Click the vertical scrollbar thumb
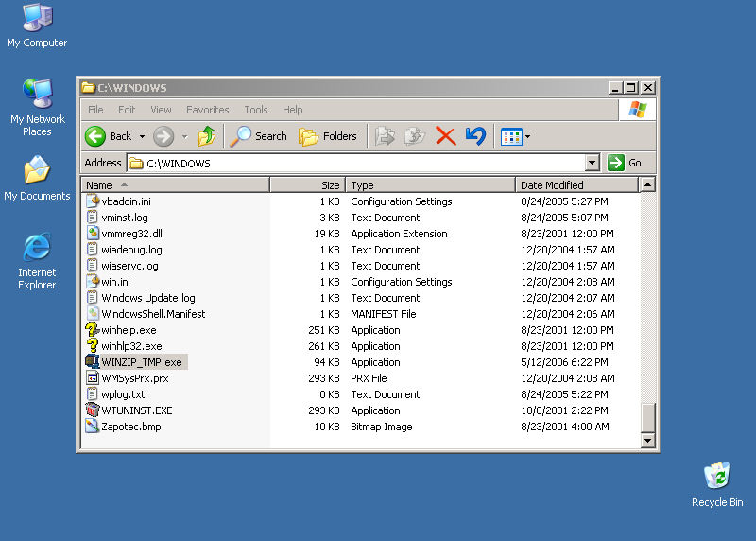Viewport: 756px width, 541px height. 647,417
